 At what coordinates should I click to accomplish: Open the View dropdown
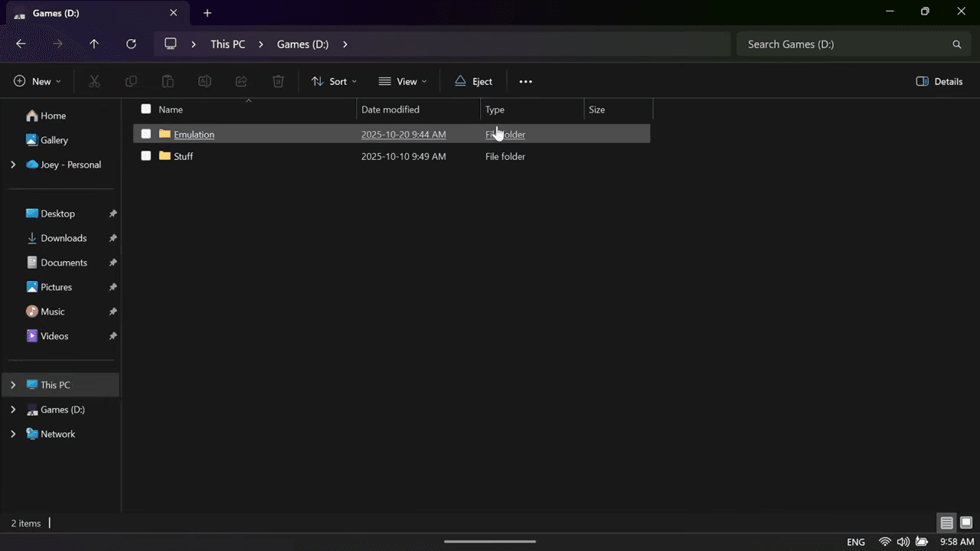click(x=401, y=81)
